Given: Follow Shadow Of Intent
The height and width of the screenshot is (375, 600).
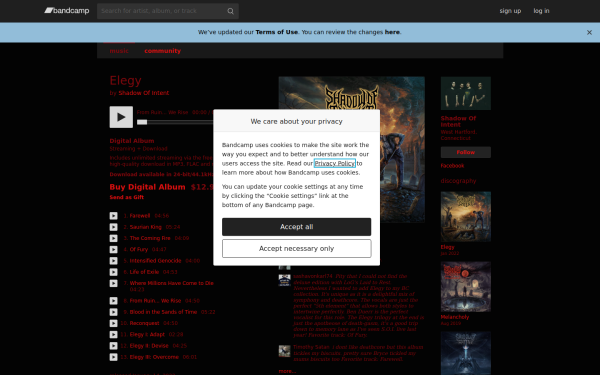Looking at the screenshot, I should point(466,152).
